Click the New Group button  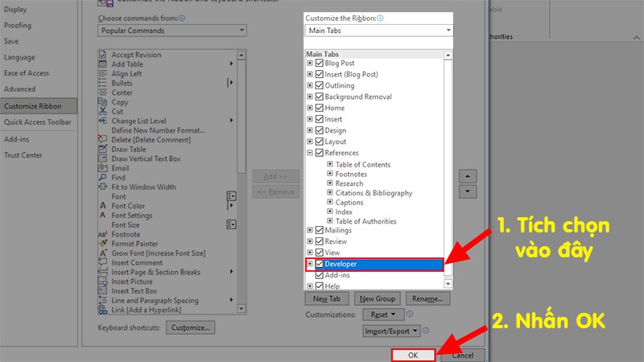coord(377,298)
